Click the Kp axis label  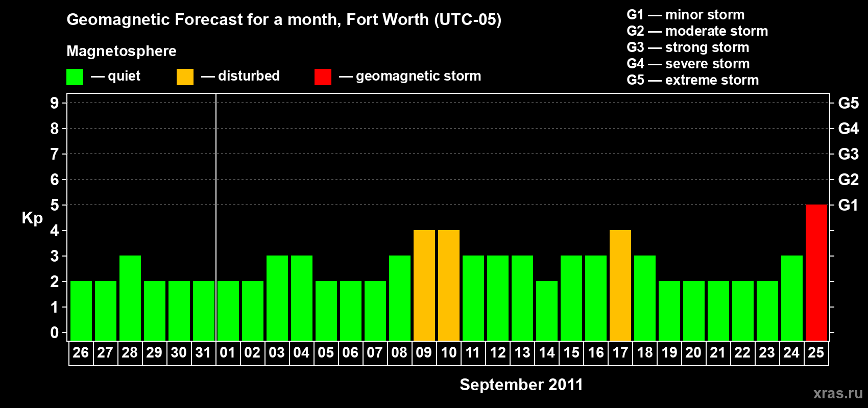[x=32, y=218]
